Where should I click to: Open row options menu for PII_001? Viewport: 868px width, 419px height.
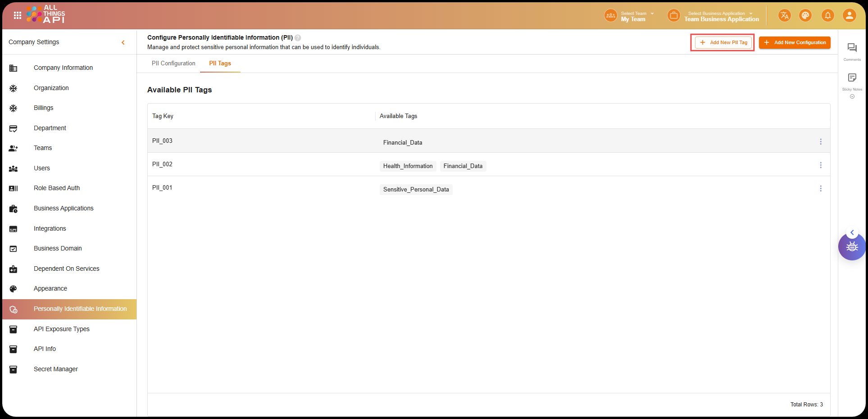click(820, 188)
